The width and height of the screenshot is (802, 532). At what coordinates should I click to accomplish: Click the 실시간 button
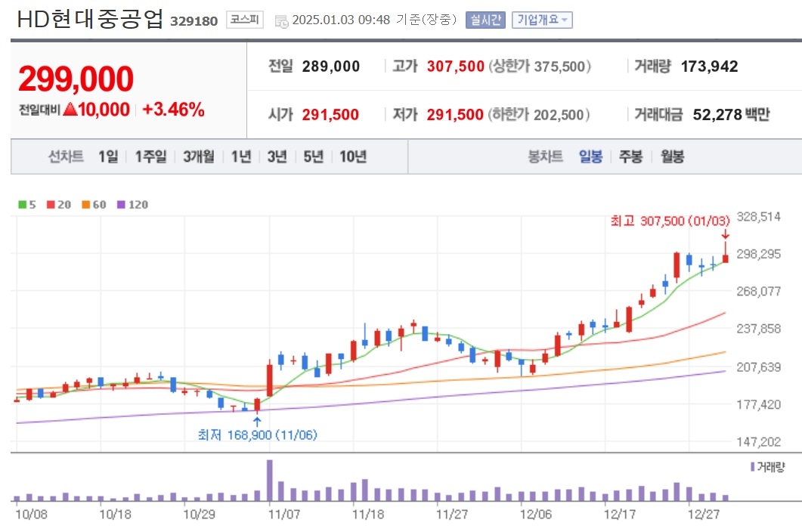(x=485, y=20)
